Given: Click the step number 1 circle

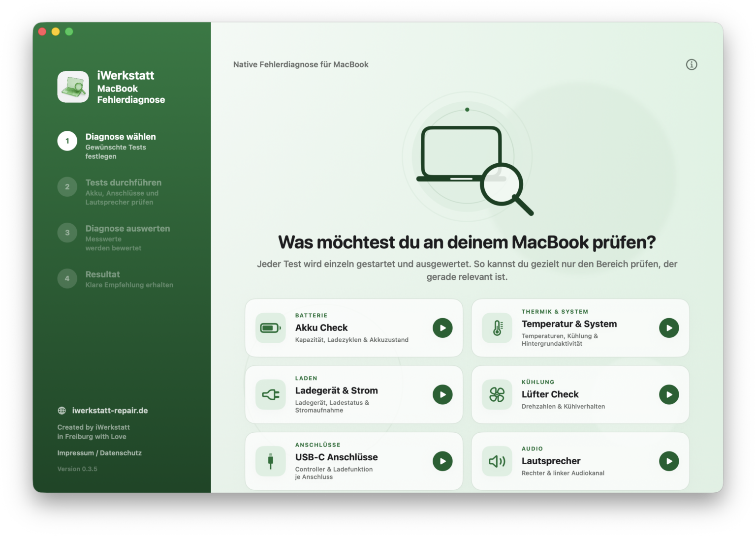Looking at the screenshot, I should (x=67, y=141).
